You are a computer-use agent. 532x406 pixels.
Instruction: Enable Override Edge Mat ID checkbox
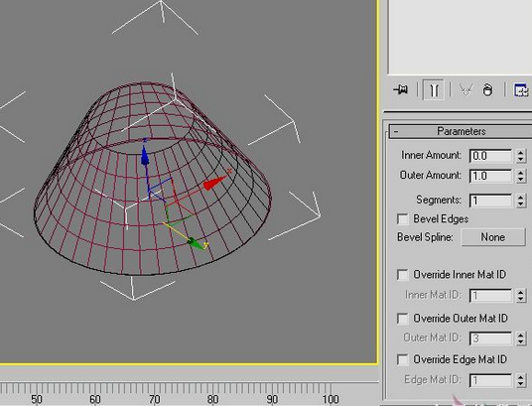coord(403,359)
